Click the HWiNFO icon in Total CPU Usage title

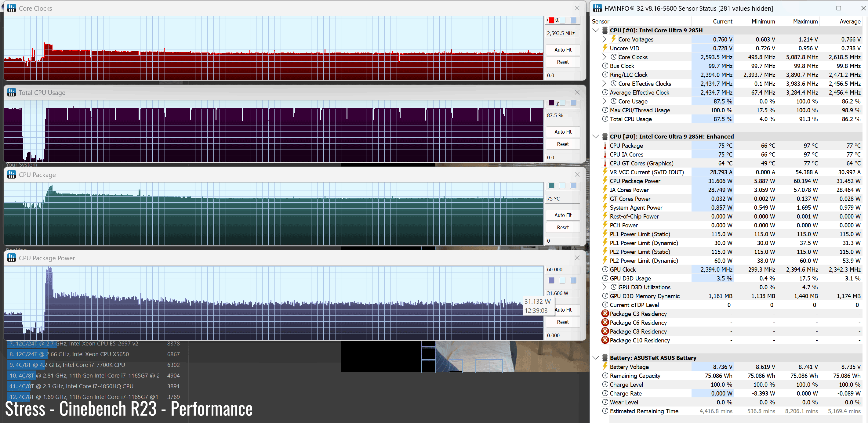[x=12, y=92]
